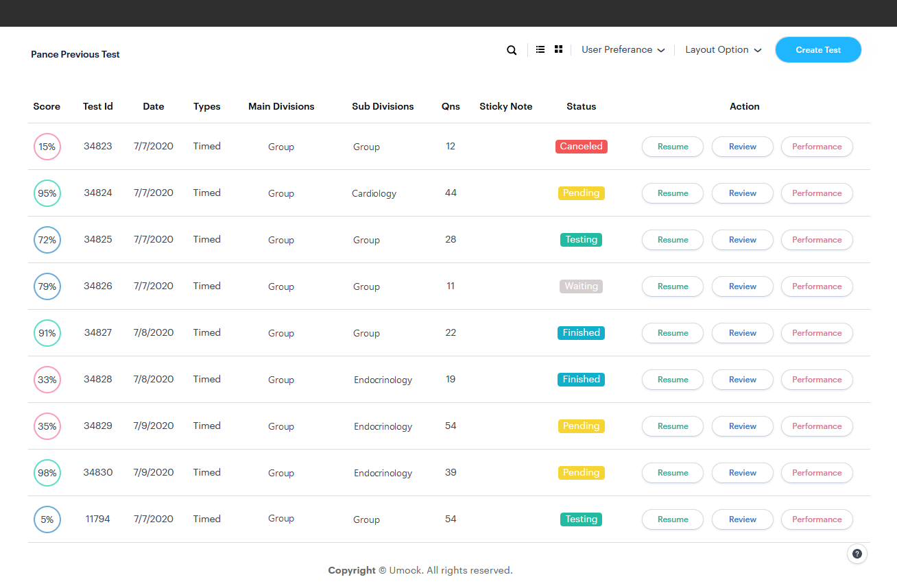The height and width of the screenshot is (588, 897).
Task: Resume test 34824
Action: [x=673, y=193]
